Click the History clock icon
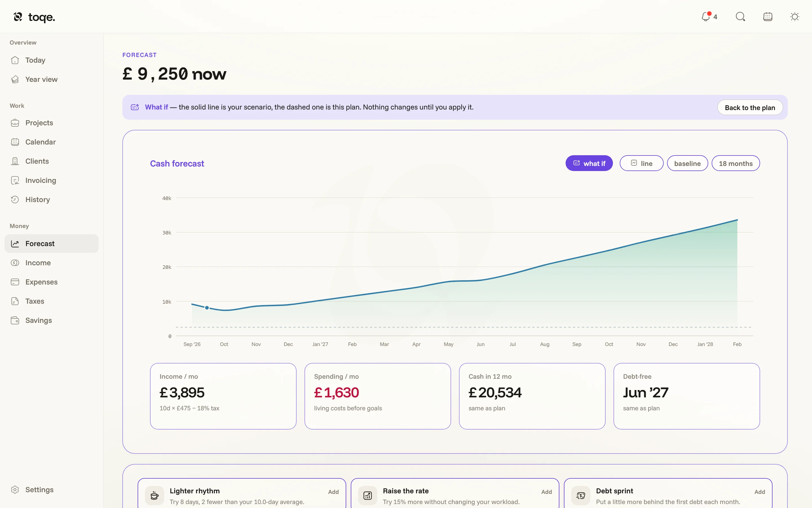 pyautogui.click(x=15, y=200)
